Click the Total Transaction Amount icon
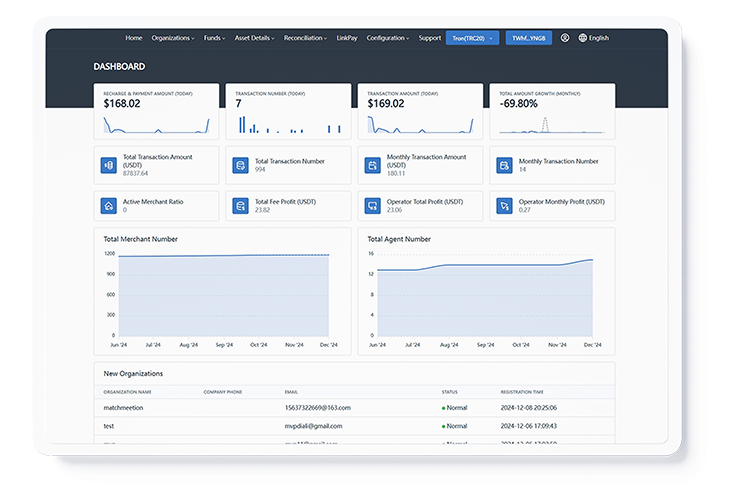Viewport: 730px width, 500px height. 108,165
